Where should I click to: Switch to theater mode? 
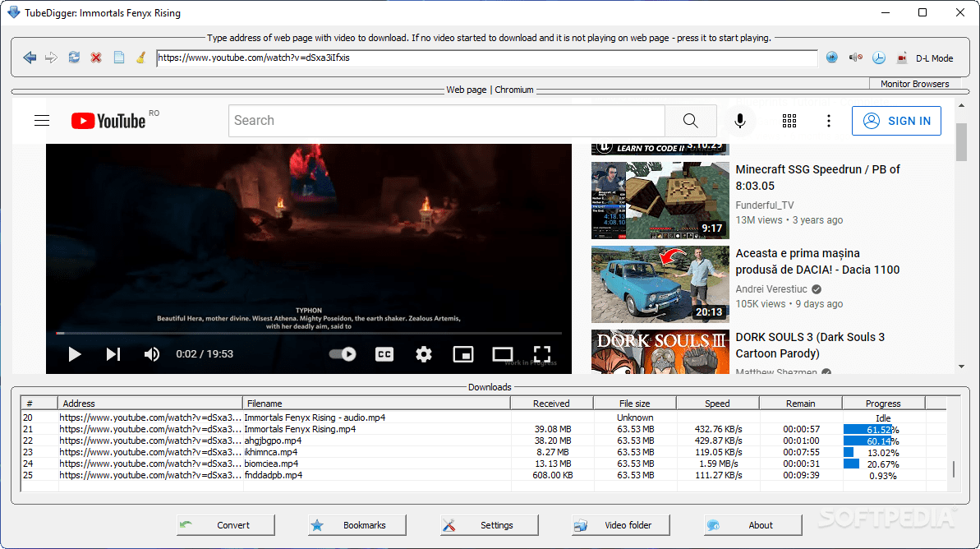pyautogui.click(x=503, y=354)
